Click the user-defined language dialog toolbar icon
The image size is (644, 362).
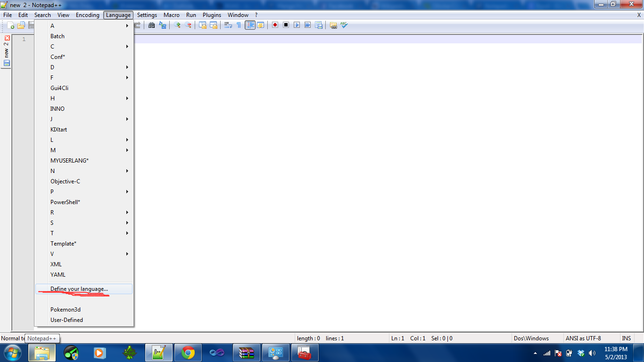261,25
